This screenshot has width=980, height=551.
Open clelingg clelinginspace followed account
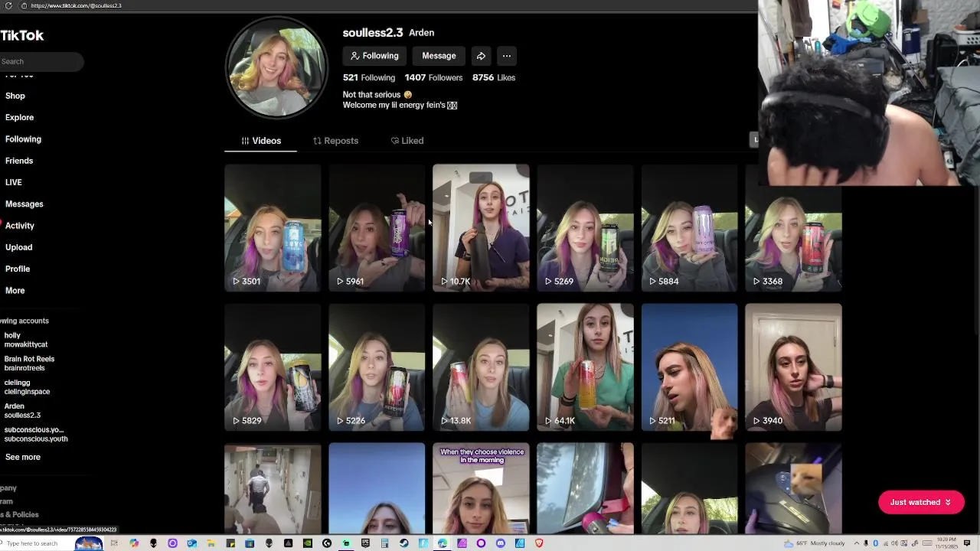pyautogui.click(x=27, y=387)
